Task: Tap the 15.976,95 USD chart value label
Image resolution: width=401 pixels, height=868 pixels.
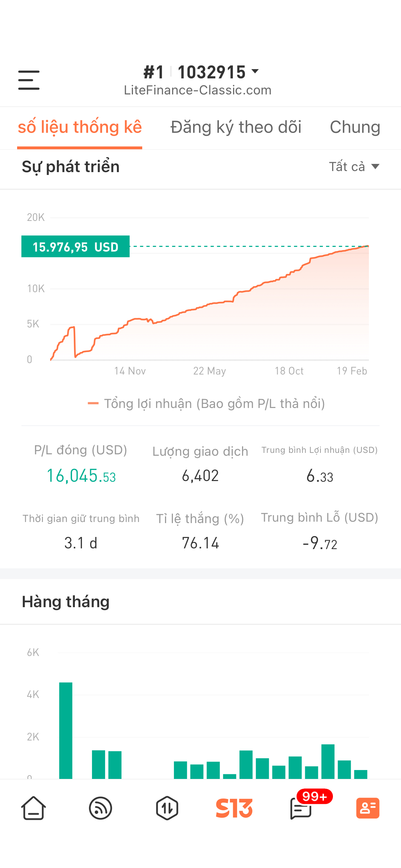Action: pyautogui.click(x=76, y=247)
